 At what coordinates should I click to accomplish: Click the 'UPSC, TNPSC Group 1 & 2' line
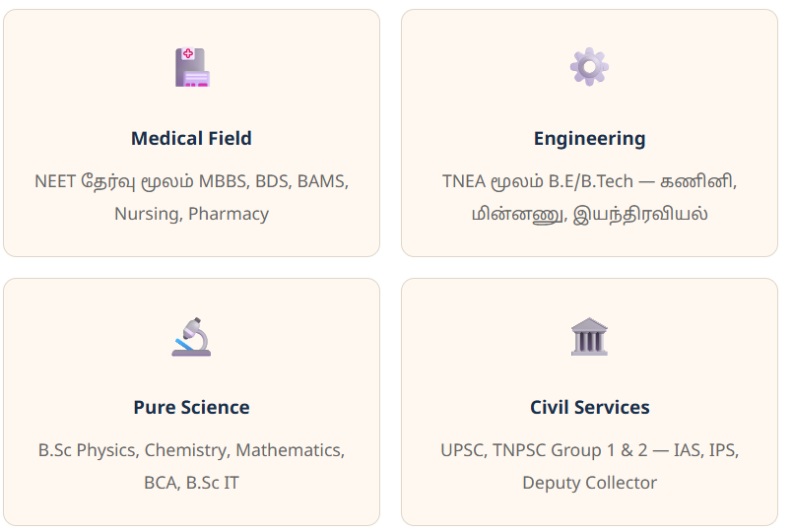(589, 450)
